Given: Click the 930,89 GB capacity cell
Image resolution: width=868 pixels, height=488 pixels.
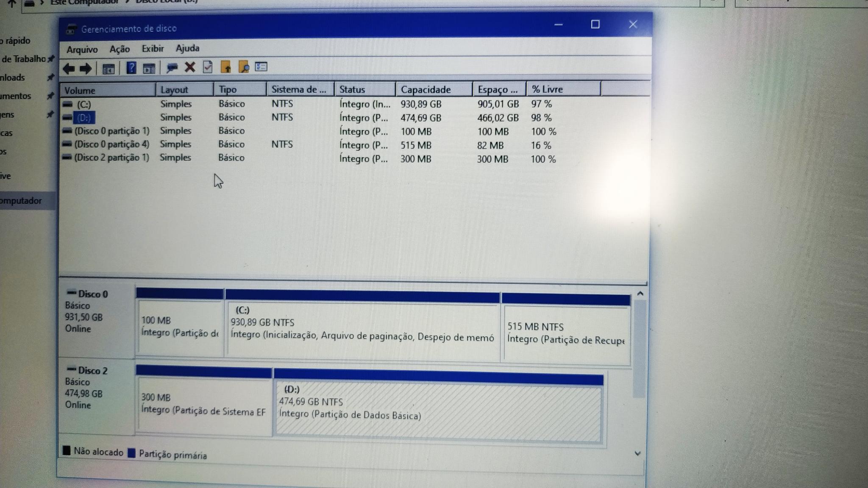Looking at the screenshot, I should click(421, 104).
